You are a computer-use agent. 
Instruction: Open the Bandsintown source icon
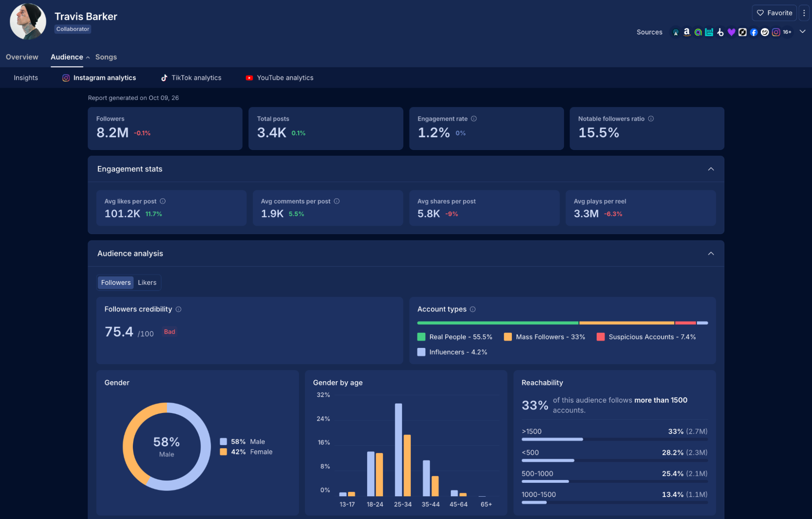[709, 32]
